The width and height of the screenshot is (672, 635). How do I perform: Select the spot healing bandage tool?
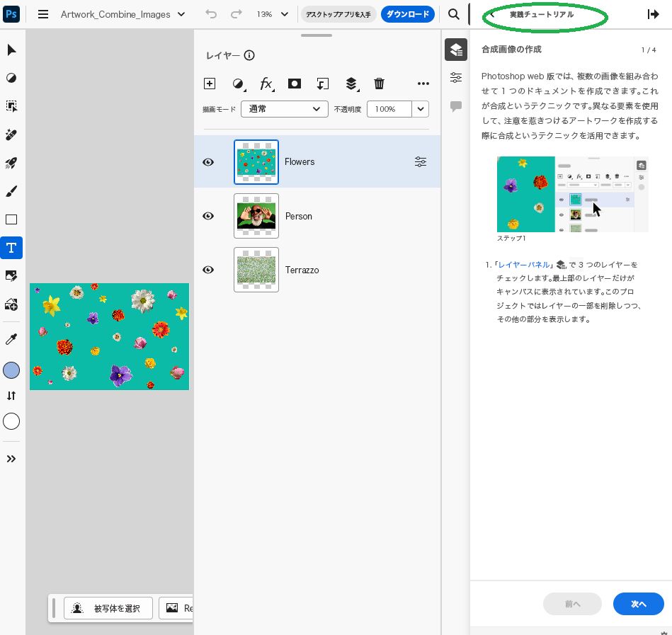click(x=11, y=135)
